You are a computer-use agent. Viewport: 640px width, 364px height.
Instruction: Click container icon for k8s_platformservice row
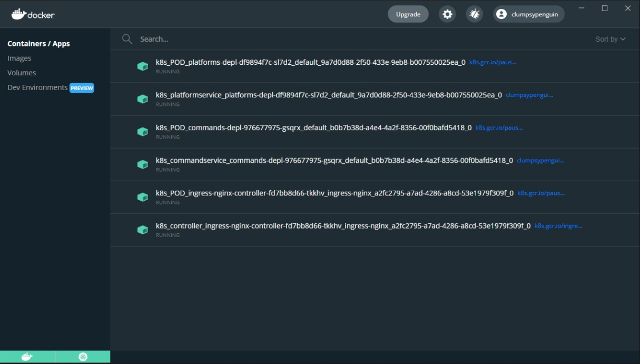click(143, 99)
